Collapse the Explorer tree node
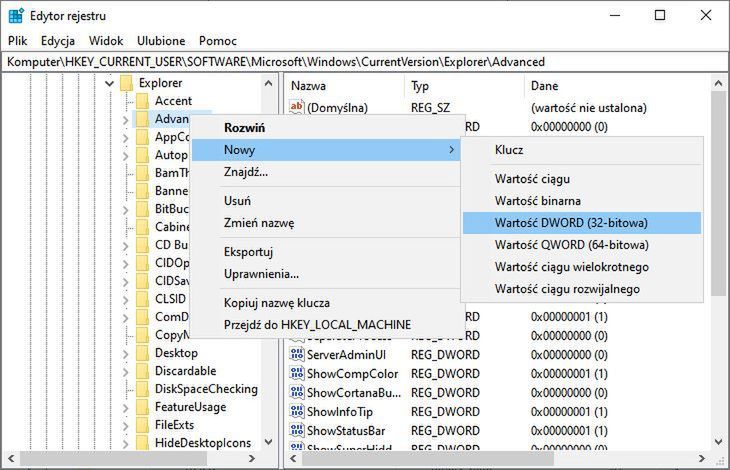The height and width of the screenshot is (470, 730). [109, 83]
